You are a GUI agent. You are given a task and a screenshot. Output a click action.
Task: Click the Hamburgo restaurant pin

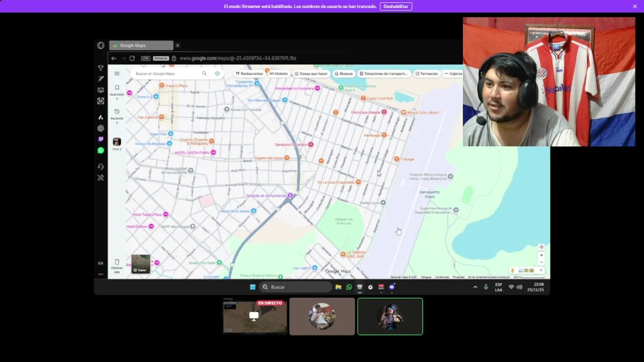(x=384, y=135)
